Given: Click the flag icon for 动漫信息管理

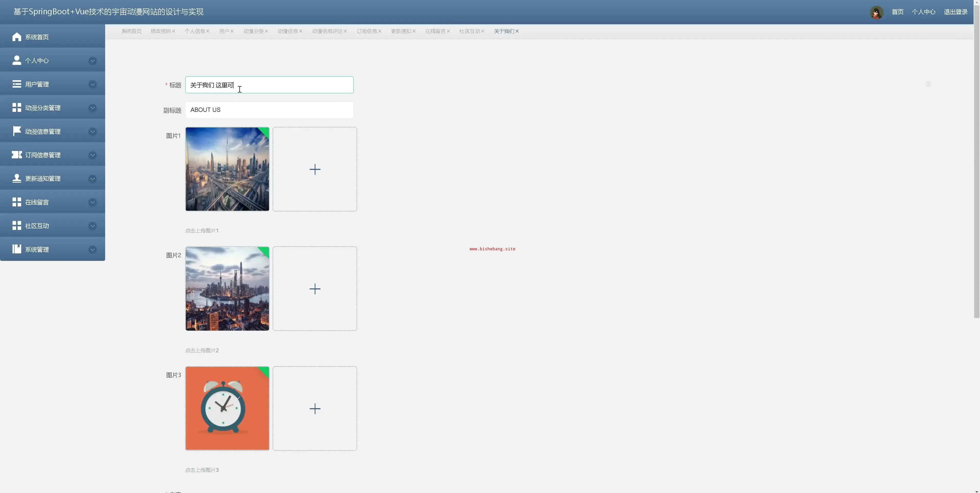Looking at the screenshot, I should (x=16, y=131).
